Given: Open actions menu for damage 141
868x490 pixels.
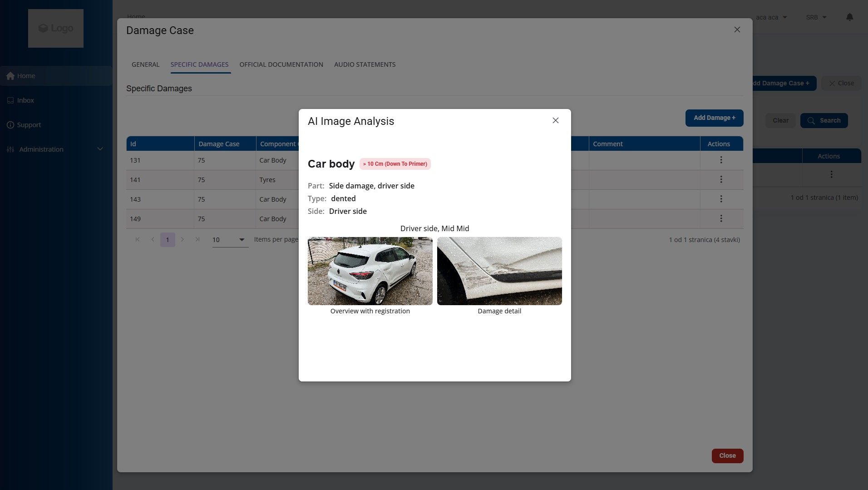Looking at the screenshot, I should pos(721,179).
